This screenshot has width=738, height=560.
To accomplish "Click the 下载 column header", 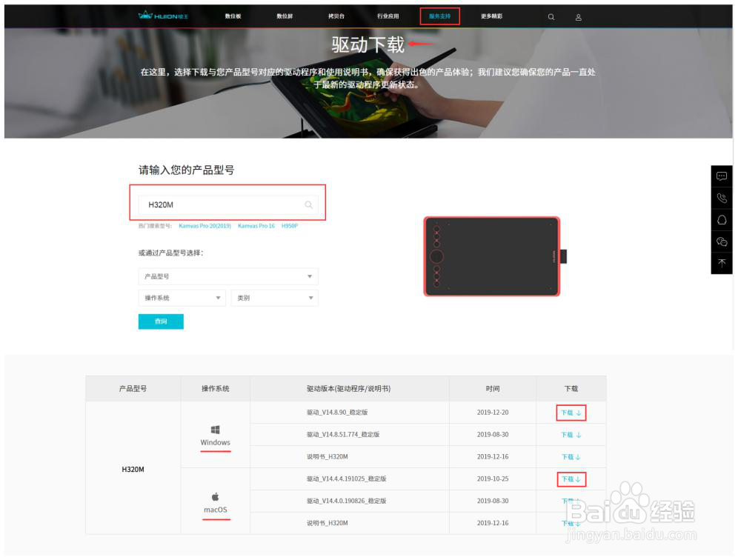I will 571,389.
